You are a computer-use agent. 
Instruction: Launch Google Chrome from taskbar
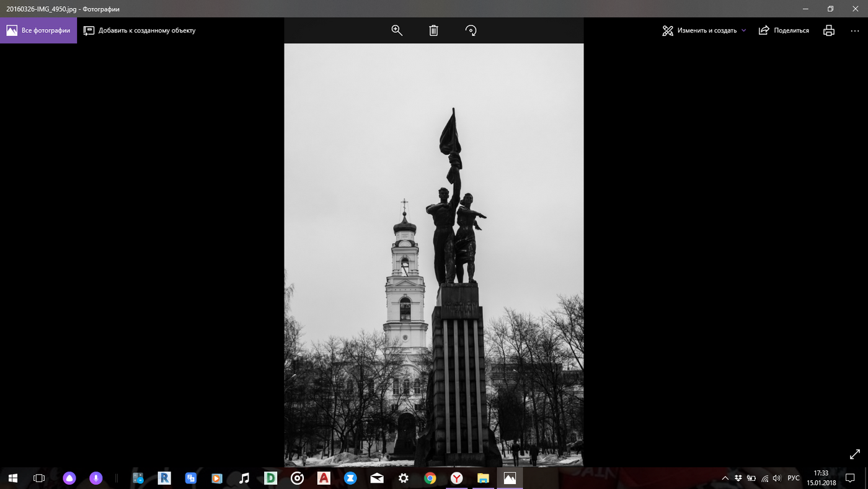click(x=430, y=478)
